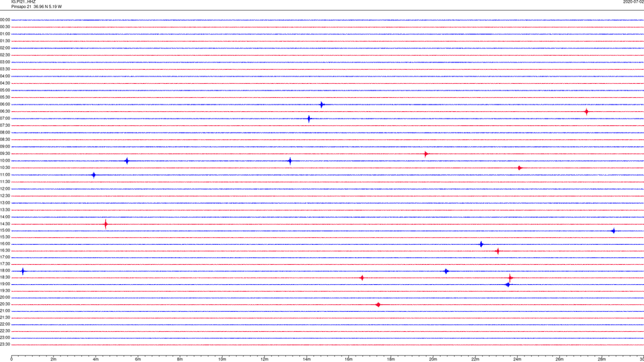
Task: Select the 18:30 trace spike near the 16m mark
Action: [362, 278]
